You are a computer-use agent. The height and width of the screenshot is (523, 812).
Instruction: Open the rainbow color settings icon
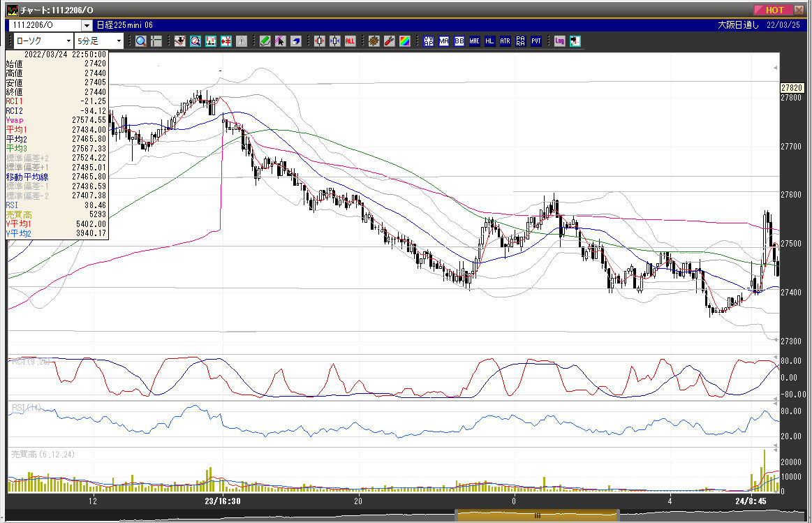pos(405,41)
